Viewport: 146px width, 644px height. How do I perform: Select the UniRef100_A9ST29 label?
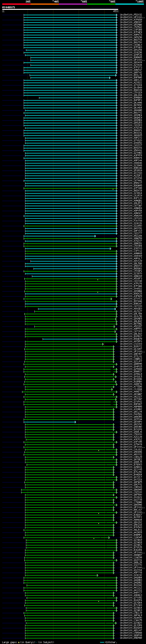click(131, 261)
